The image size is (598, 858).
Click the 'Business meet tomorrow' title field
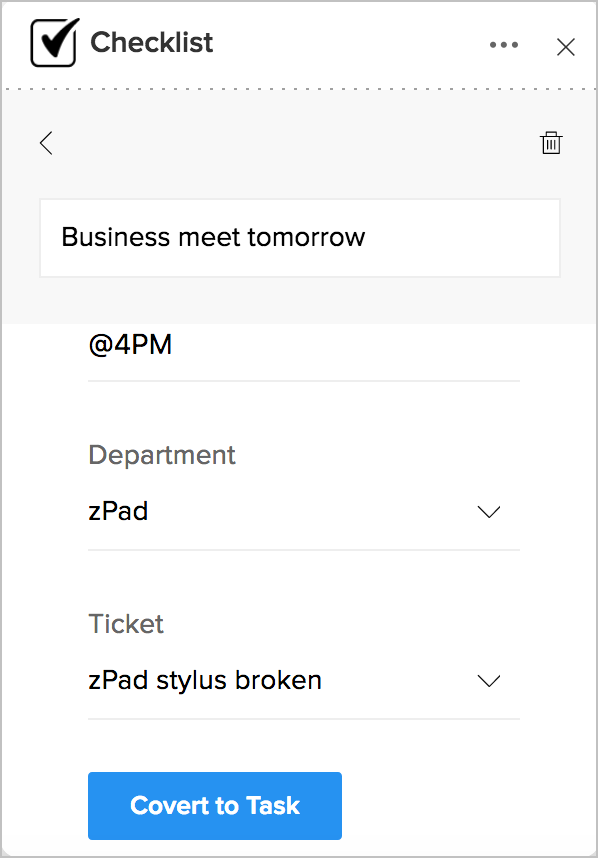pyautogui.click(x=300, y=238)
